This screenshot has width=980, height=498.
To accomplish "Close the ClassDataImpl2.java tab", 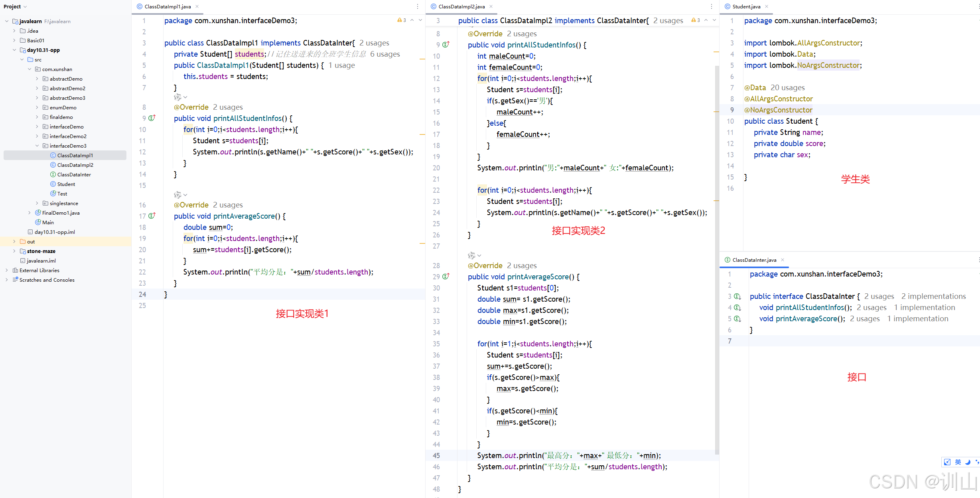I will tap(491, 6).
